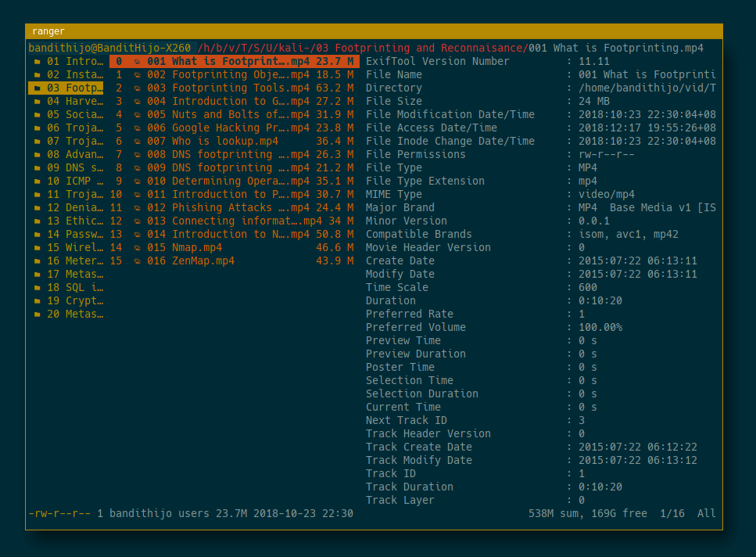756x557 pixels.
Task: Choose the 006 Google Hacking video file
Action: pyautogui.click(x=228, y=128)
